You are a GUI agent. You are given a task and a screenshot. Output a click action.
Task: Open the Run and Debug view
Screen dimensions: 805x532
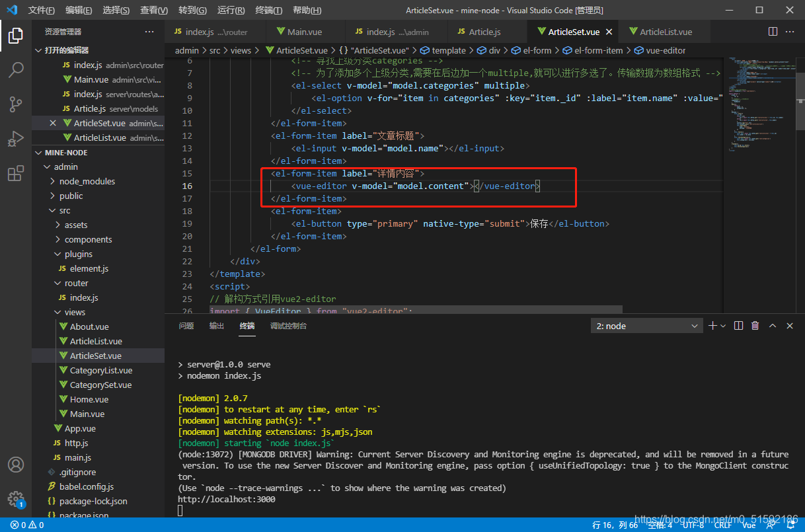[x=16, y=139]
